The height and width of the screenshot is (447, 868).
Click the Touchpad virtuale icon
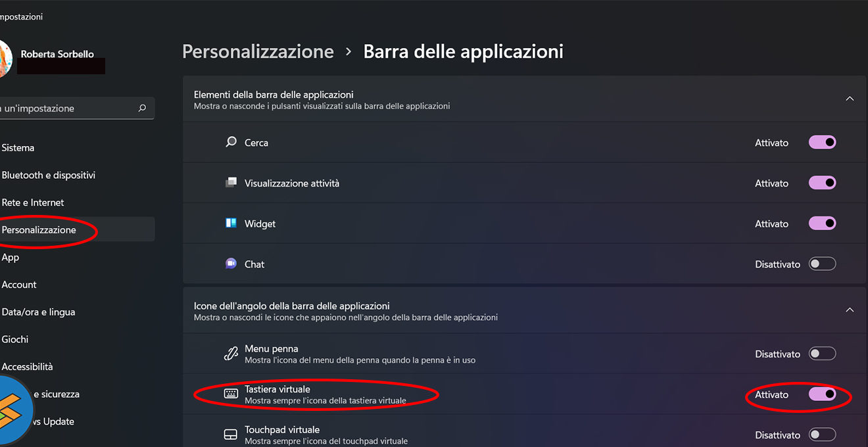(231, 435)
